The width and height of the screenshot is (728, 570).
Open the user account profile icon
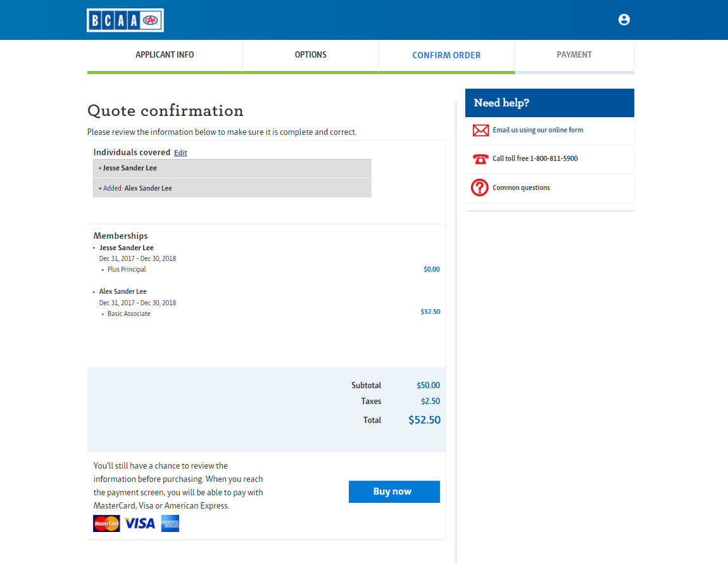pos(624,20)
